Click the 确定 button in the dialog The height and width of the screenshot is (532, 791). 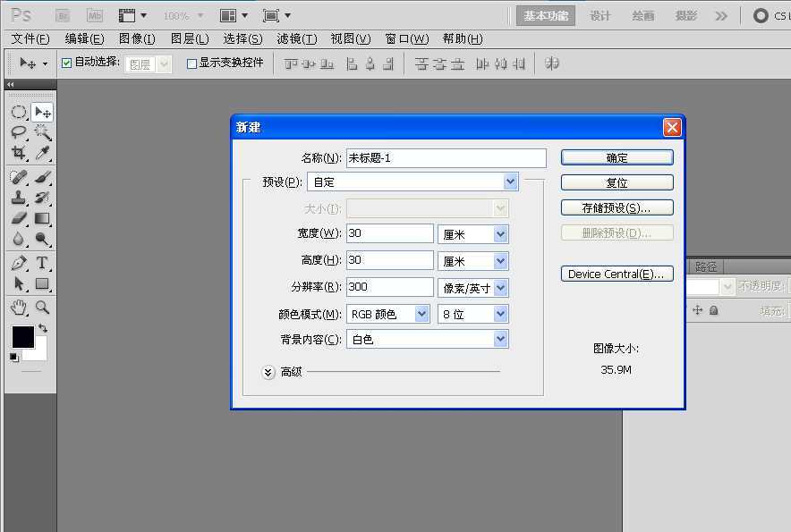pos(617,156)
